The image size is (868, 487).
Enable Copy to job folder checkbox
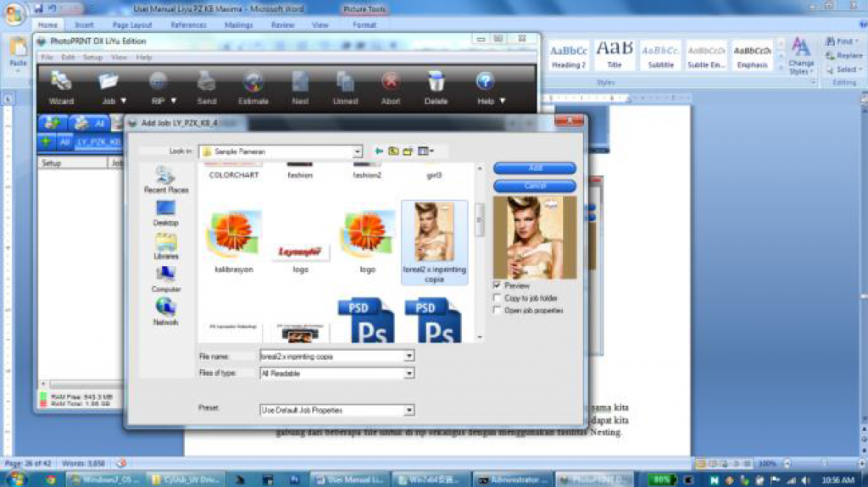point(497,298)
